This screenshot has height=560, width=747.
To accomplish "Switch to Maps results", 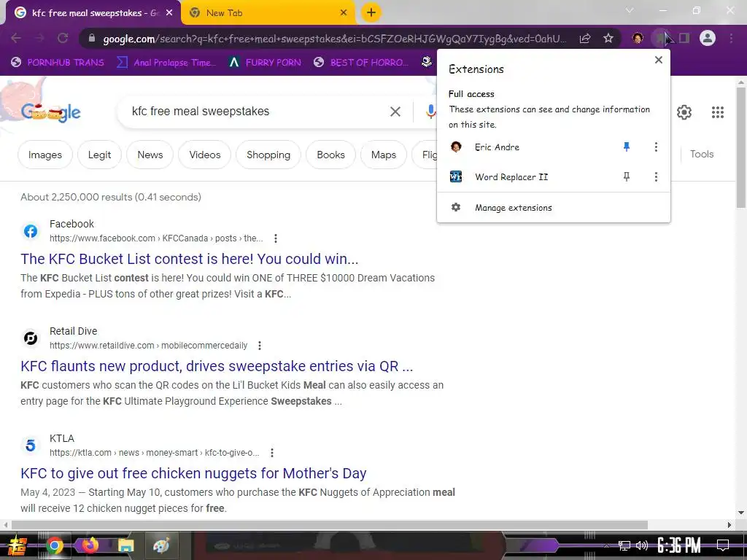I will tap(384, 155).
